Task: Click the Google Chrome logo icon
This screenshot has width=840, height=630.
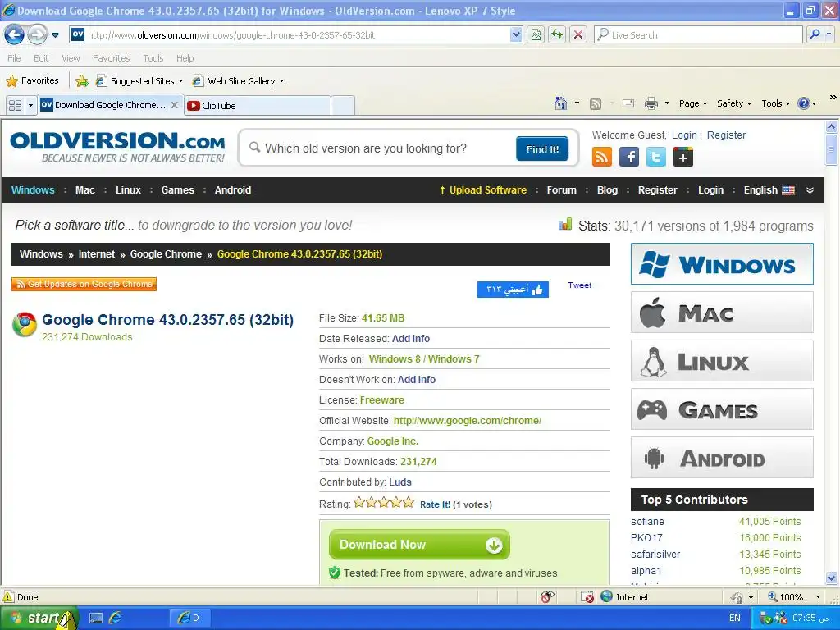Action: (x=25, y=325)
